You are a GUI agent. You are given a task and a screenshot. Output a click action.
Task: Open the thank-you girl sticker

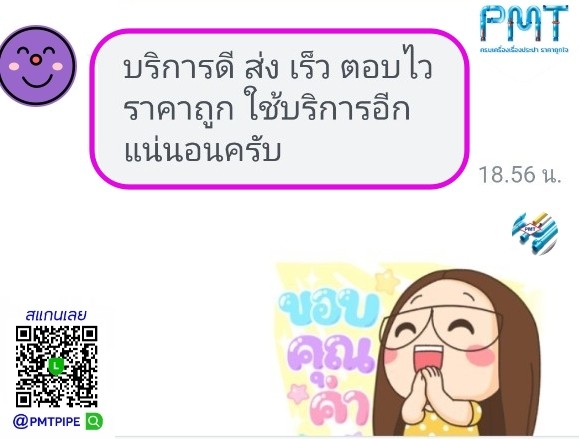(410, 349)
